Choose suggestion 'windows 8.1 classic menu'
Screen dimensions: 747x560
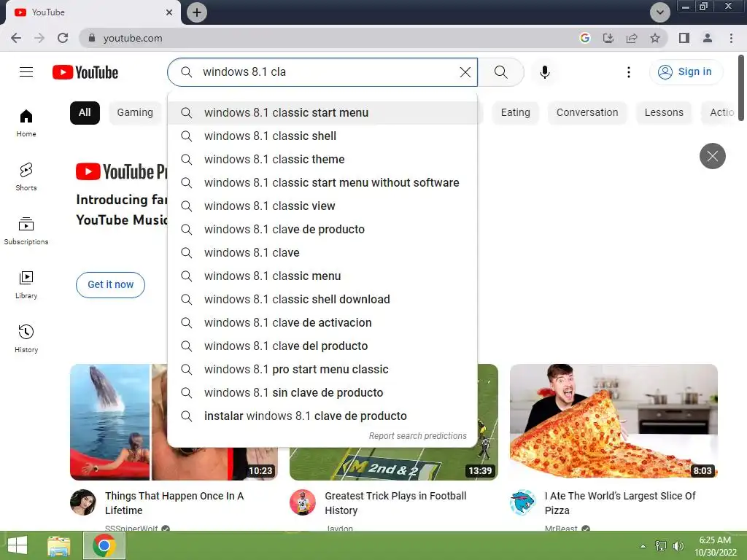[322, 276]
